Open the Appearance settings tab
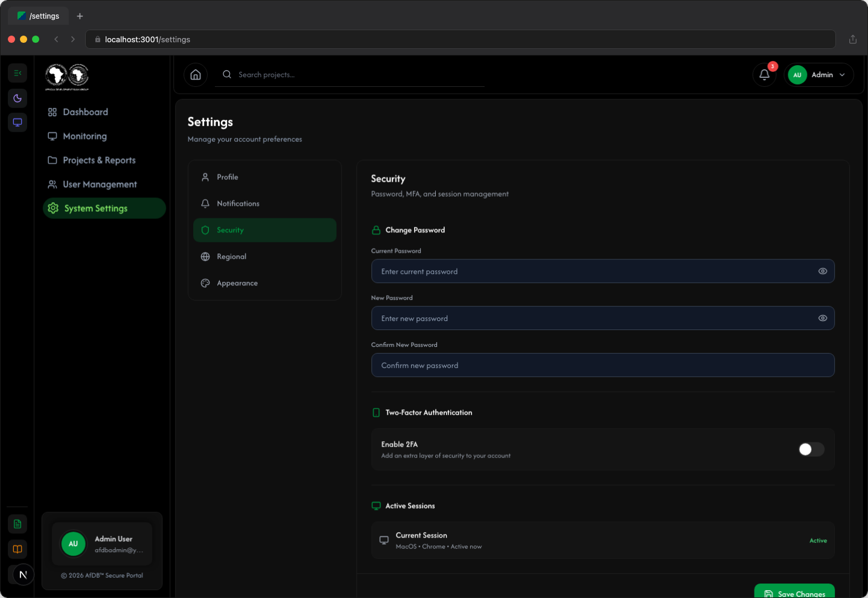Screen dimensions: 868x598 264,284
